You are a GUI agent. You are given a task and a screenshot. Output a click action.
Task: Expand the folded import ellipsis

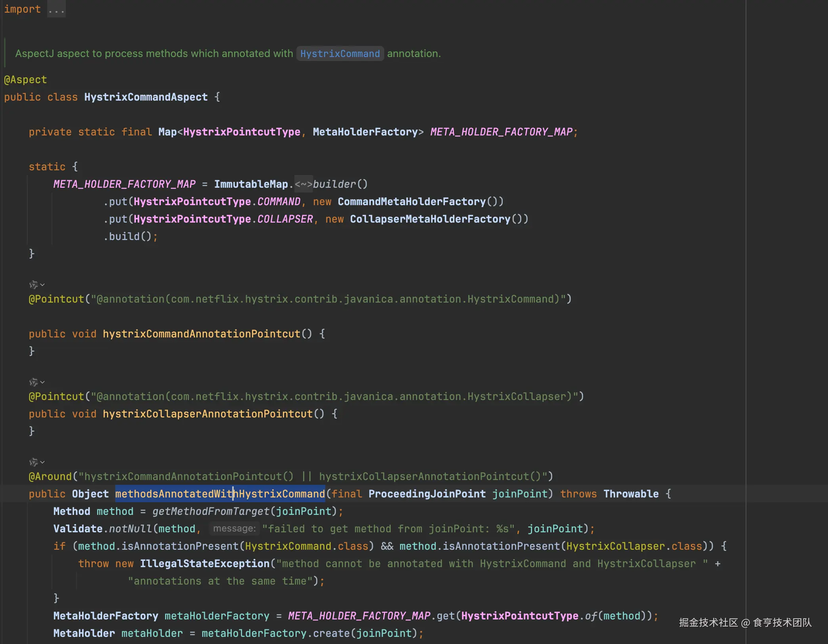pyautogui.click(x=56, y=9)
